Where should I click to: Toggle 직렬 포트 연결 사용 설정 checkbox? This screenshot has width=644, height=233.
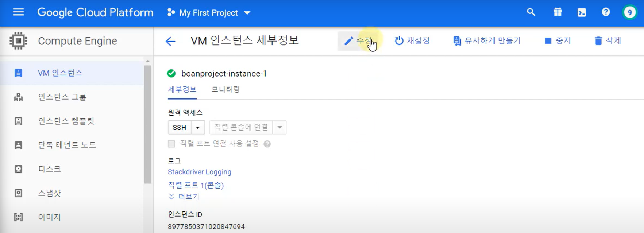(171, 144)
